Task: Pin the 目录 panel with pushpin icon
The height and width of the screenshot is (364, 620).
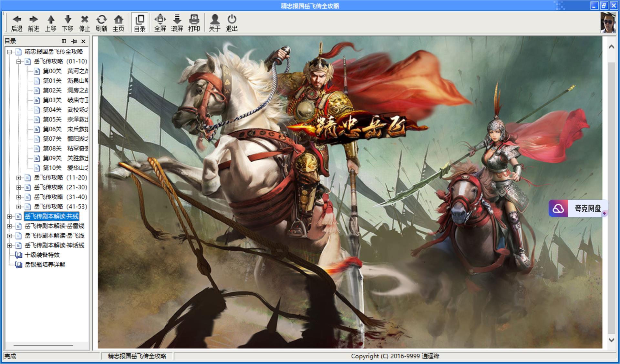Action: (x=74, y=41)
